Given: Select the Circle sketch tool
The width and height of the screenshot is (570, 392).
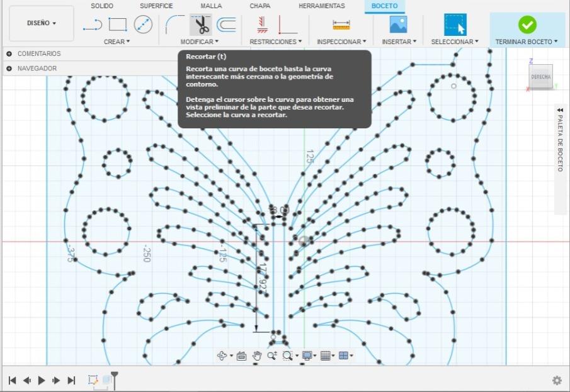Looking at the screenshot, I should (143, 25).
